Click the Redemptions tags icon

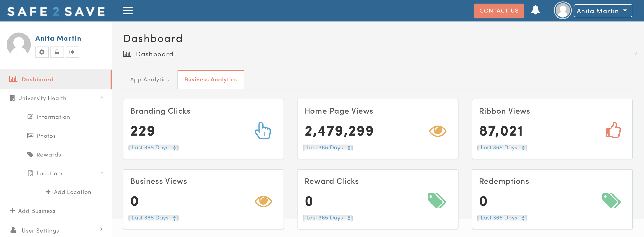[x=611, y=201]
